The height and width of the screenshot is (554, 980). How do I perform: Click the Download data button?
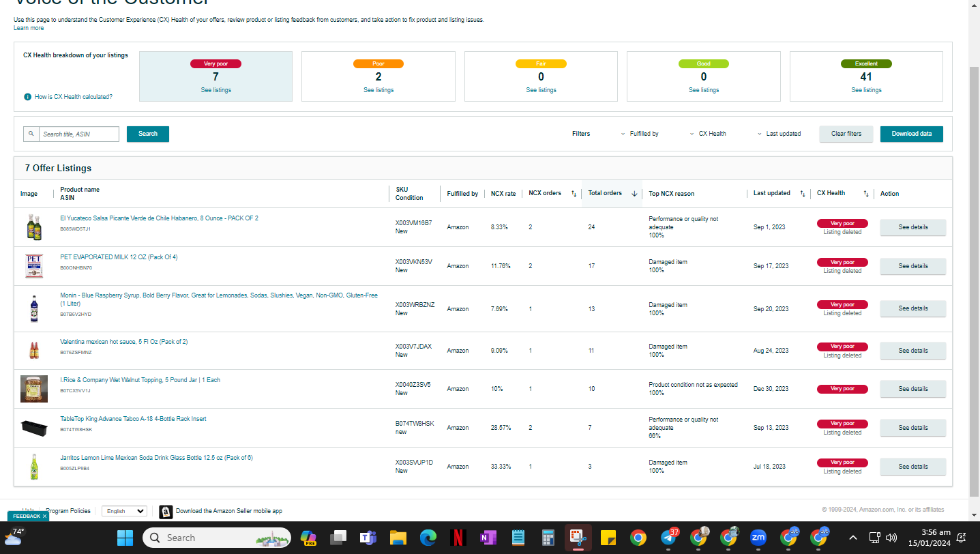912,134
